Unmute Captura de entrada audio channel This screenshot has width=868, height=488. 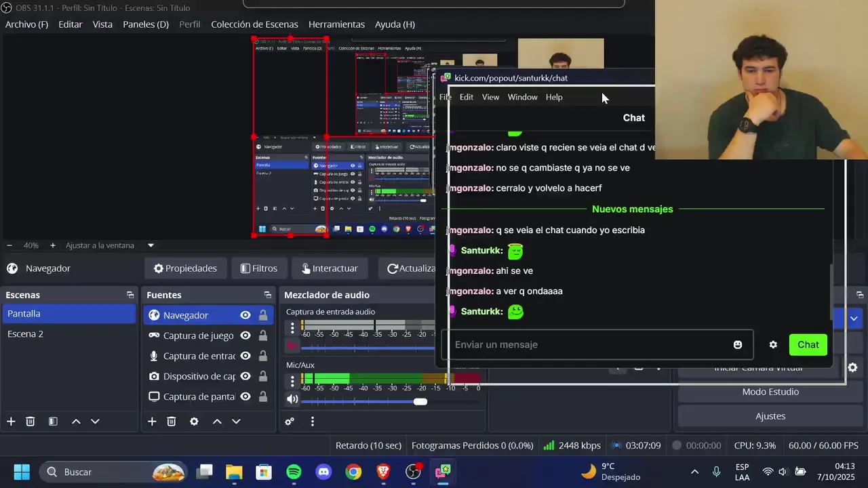tap(292, 346)
